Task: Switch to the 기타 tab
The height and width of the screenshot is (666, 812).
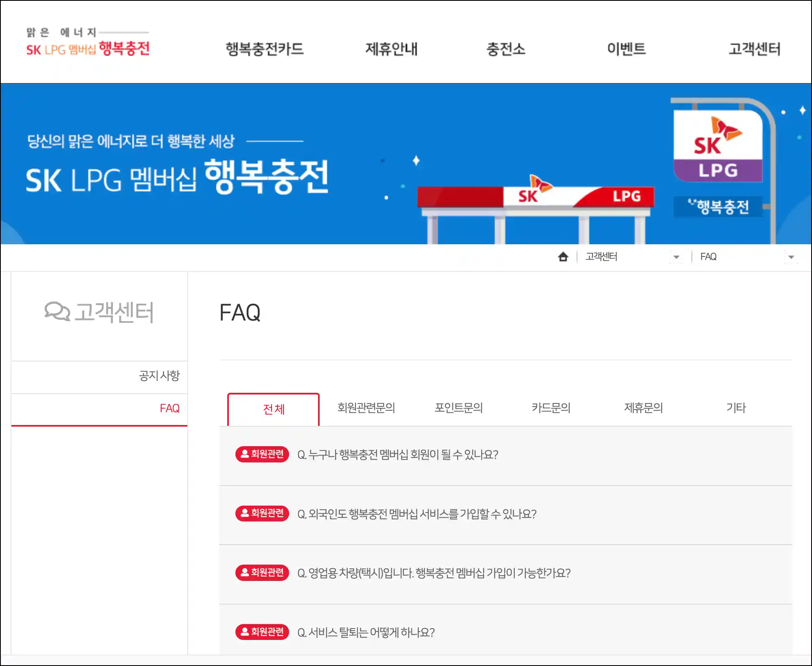Action: [736, 407]
